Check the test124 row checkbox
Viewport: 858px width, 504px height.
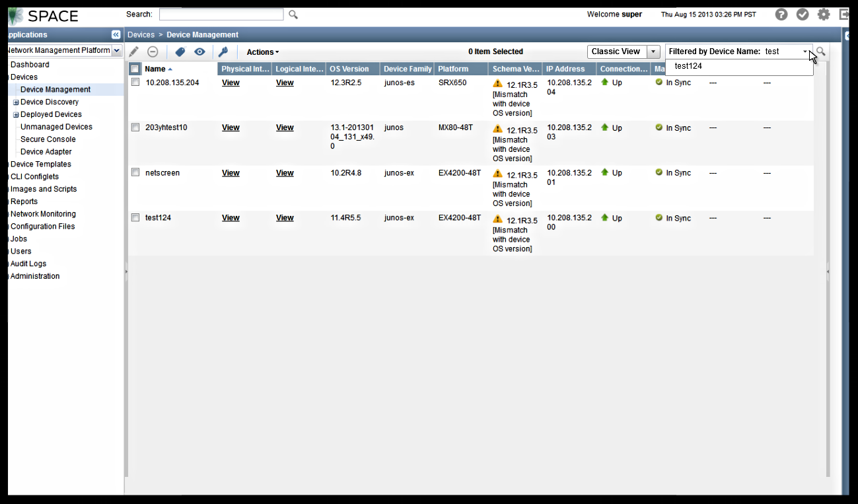[135, 217]
